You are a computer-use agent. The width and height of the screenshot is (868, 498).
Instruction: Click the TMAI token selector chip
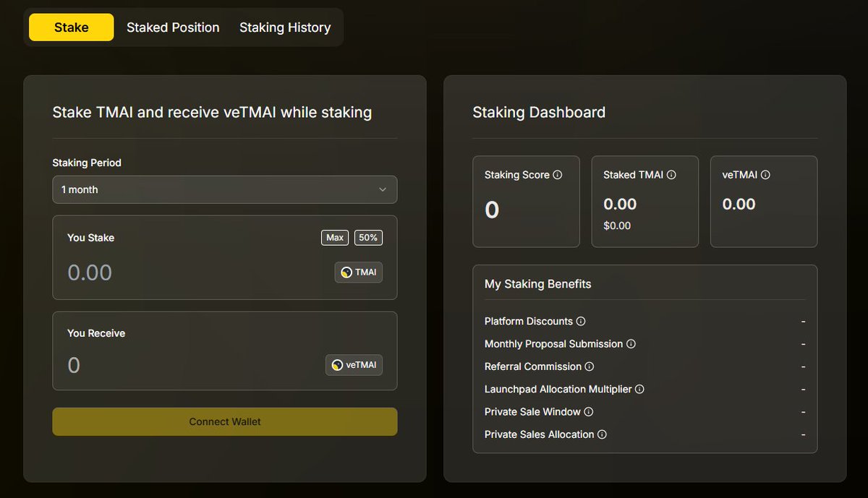coord(358,272)
